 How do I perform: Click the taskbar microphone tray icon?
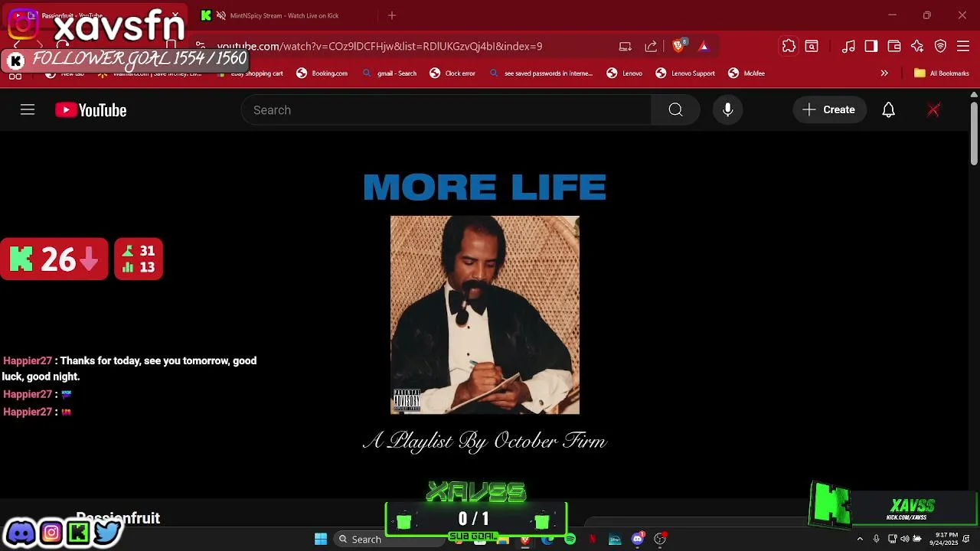[x=876, y=539]
